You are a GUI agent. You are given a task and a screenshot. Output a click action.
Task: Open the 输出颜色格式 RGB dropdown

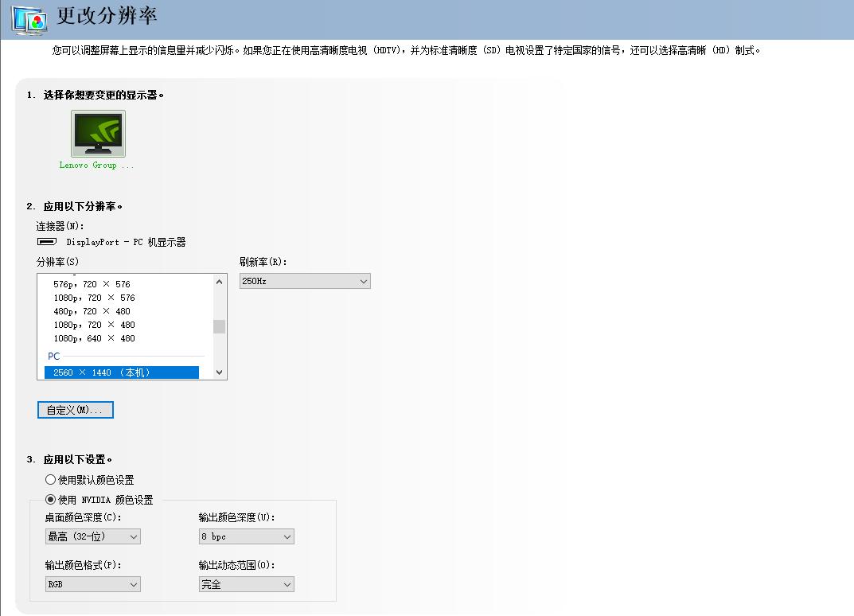[92, 584]
